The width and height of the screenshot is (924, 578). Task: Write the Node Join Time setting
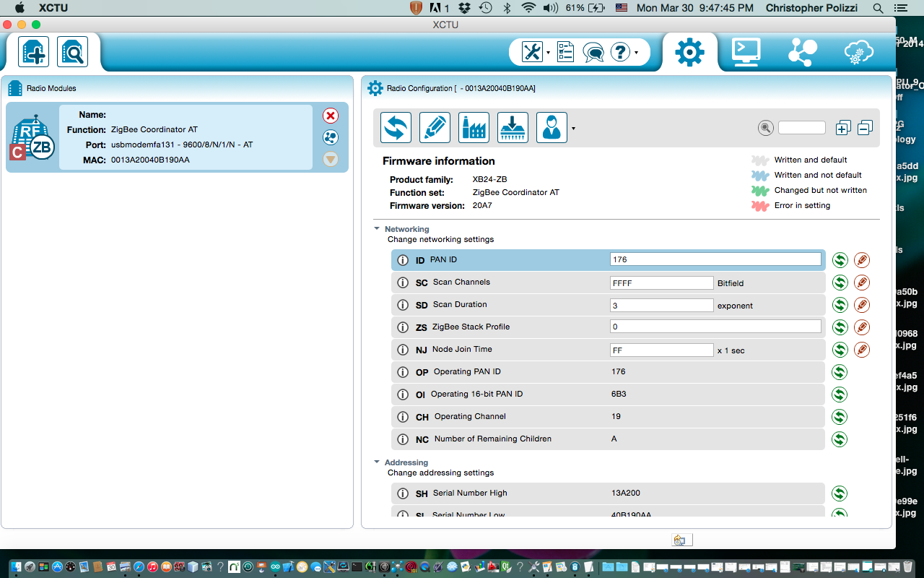(x=862, y=350)
